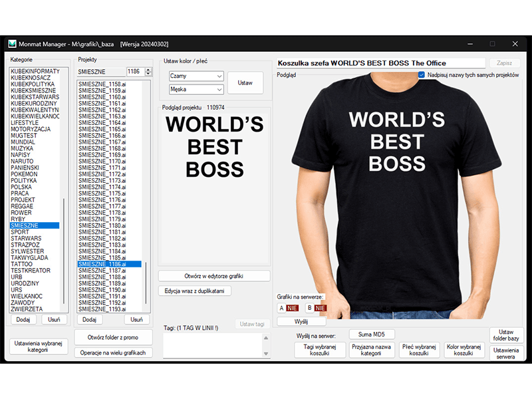Increase project number 1186 with stepper arrow
Image resolution: width=532 pixels, height=399 pixels.
click(x=148, y=69)
